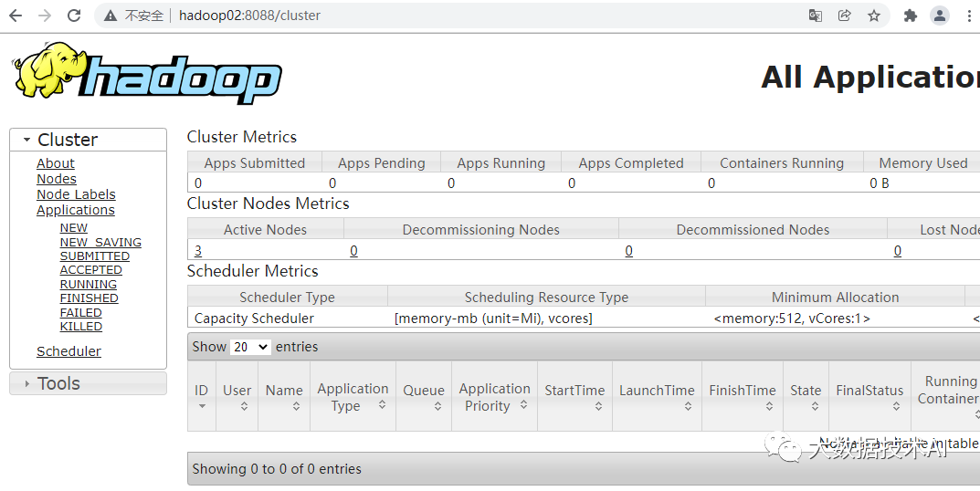Sort table by StartTime column
The height and width of the screenshot is (491, 980).
click(574, 396)
